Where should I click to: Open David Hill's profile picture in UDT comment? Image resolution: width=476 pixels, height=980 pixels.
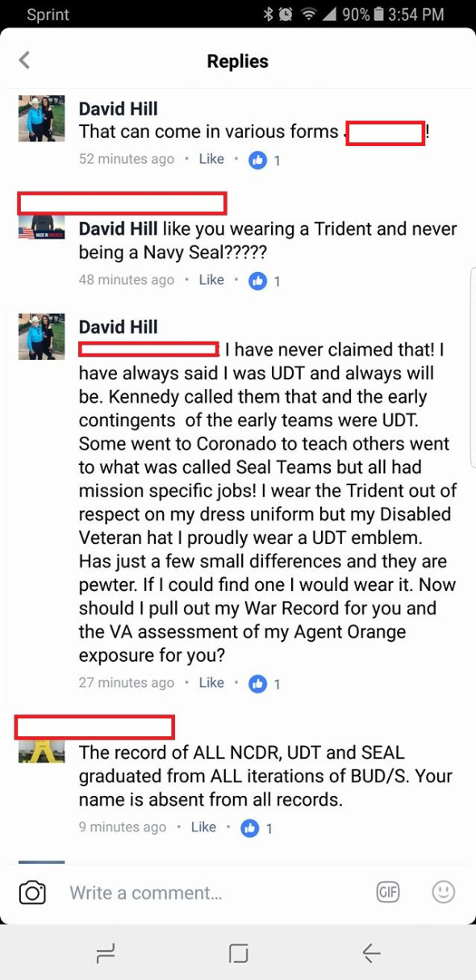[41, 336]
